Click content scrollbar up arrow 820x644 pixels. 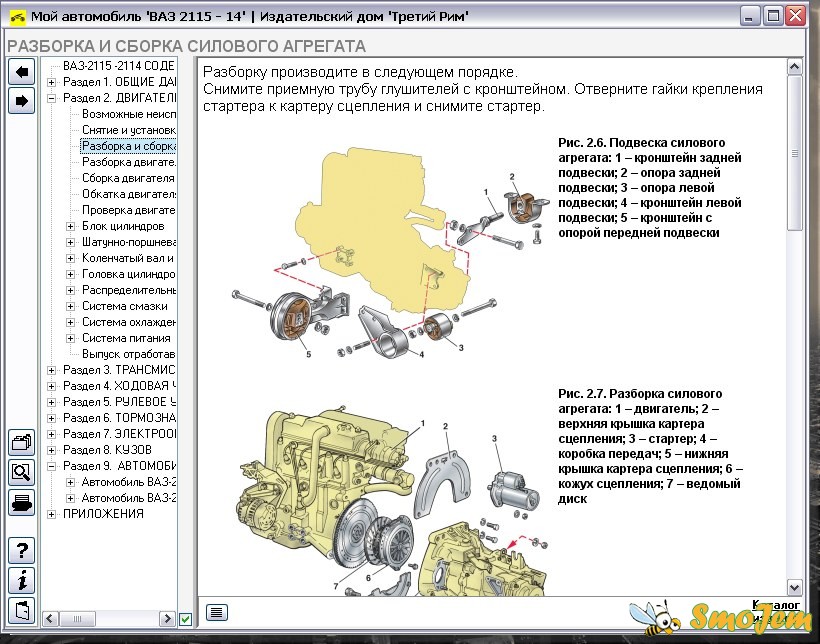tap(794, 67)
